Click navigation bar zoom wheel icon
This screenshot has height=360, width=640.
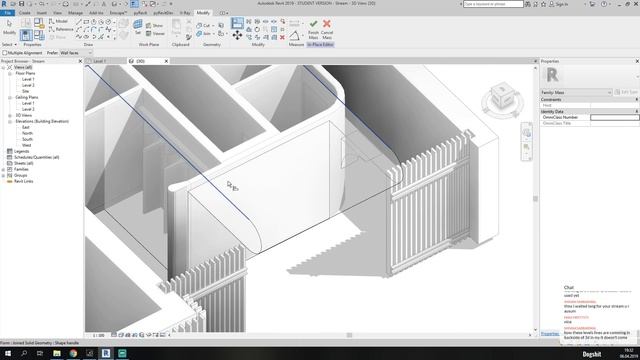coord(527,133)
